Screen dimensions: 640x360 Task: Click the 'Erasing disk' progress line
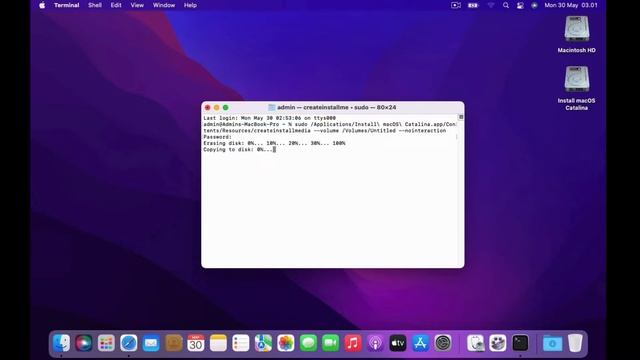click(274, 143)
